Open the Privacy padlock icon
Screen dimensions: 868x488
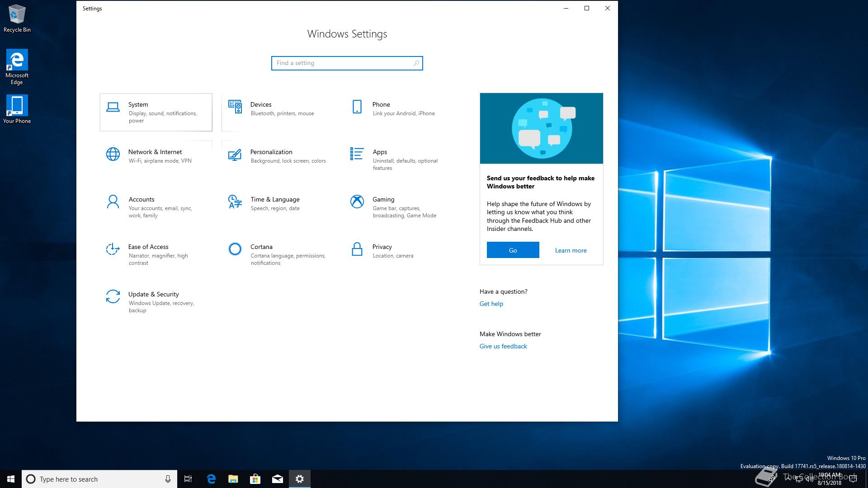click(x=357, y=249)
